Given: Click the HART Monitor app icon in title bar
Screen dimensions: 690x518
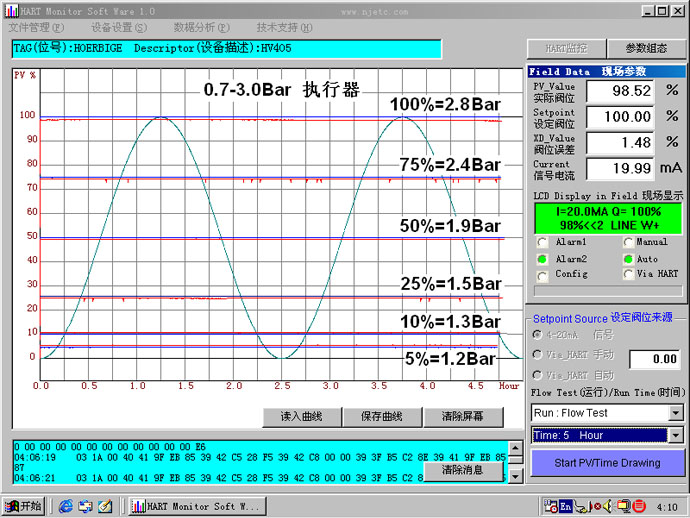Looking at the screenshot, I should click(11, 11).
